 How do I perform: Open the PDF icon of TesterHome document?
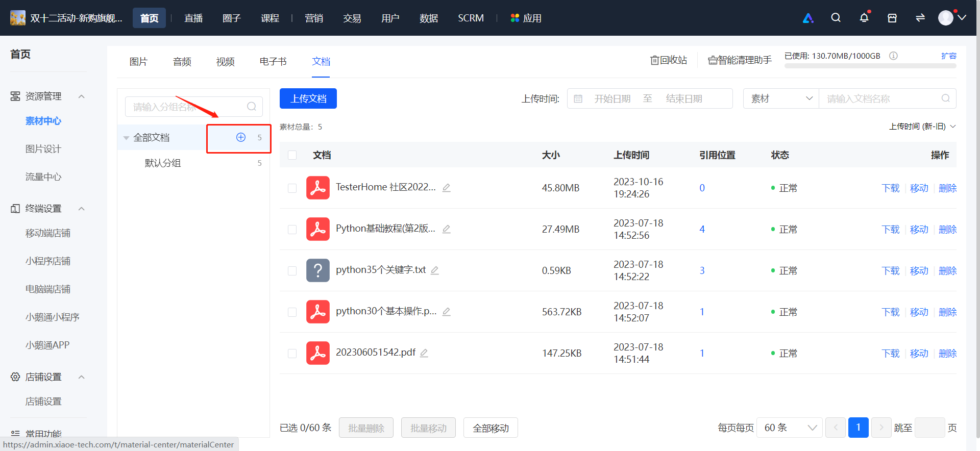coord(318,188)
